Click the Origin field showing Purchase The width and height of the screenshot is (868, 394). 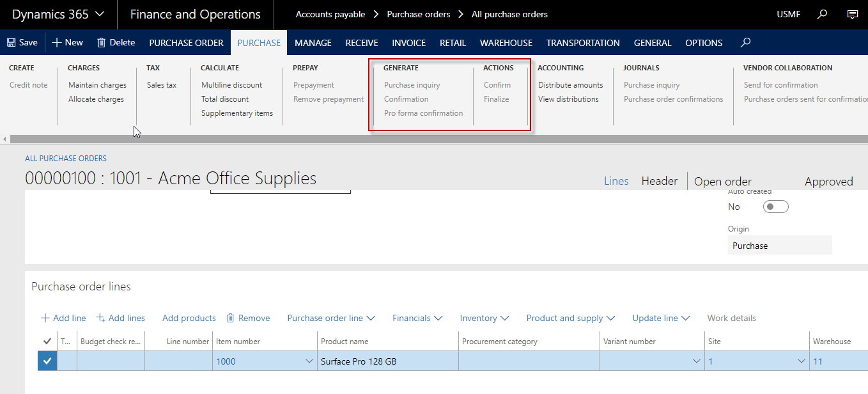(779, 246)
